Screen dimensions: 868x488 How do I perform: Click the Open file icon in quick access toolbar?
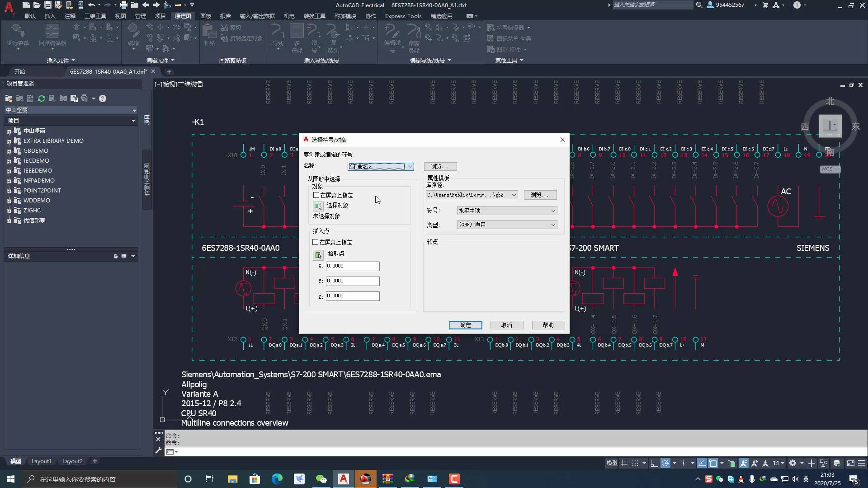(x=37, y=5)
